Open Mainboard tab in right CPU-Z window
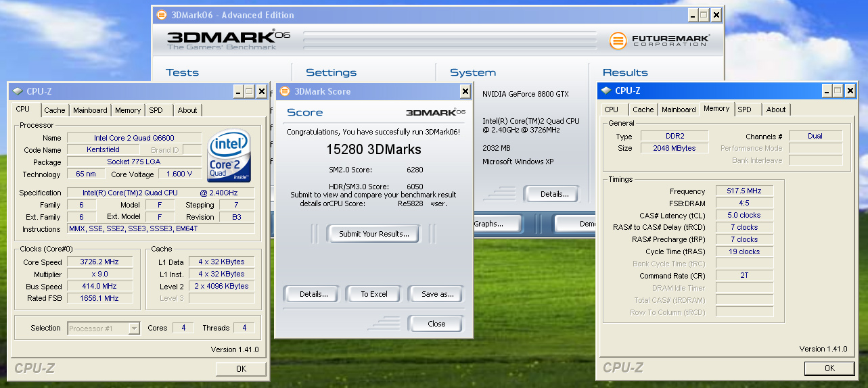This screenshot has height=388, width=868. 679,110
